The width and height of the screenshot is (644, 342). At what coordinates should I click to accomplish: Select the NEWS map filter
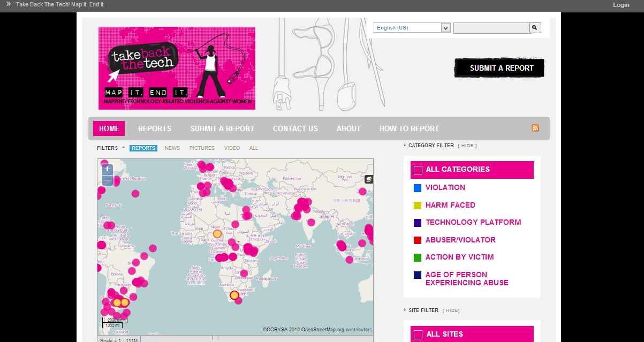pyautogui.click(x=172, y=148)
